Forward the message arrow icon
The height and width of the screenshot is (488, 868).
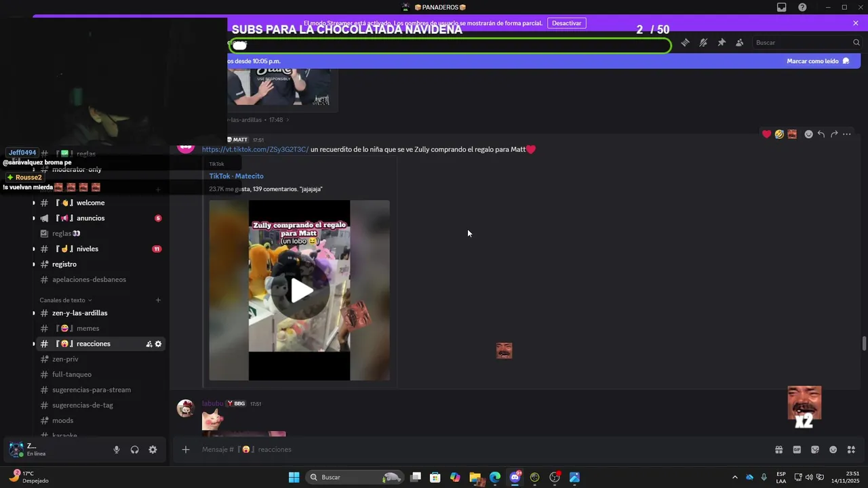[x=834, y=134]
